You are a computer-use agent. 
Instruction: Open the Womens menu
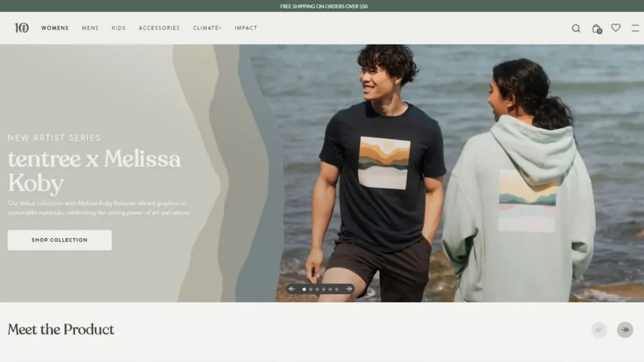click(x=55, y=28)
